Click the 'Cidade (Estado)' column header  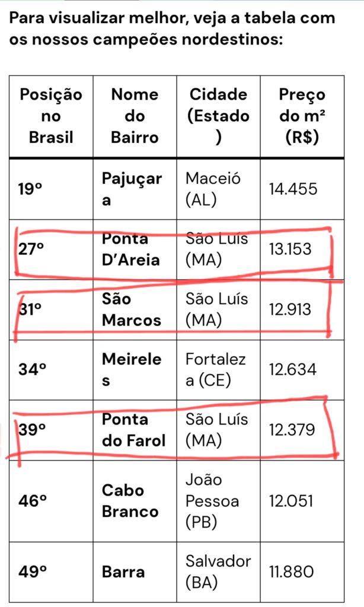(218, 116)
